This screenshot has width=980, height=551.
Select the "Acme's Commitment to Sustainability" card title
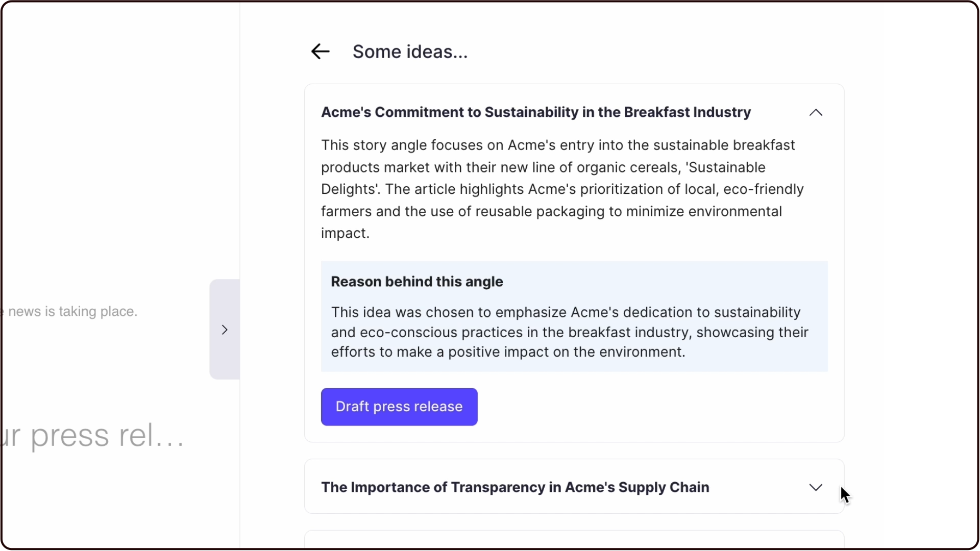(x=535, y=112)
